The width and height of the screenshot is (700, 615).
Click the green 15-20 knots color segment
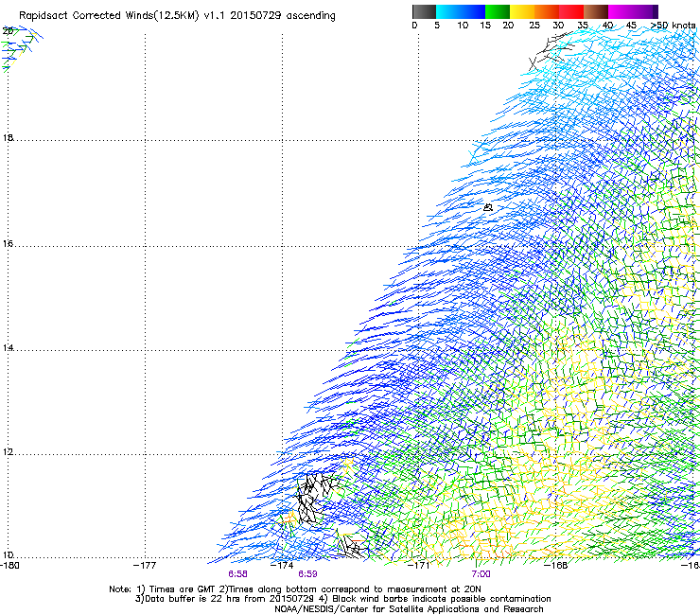click(498, 11)
